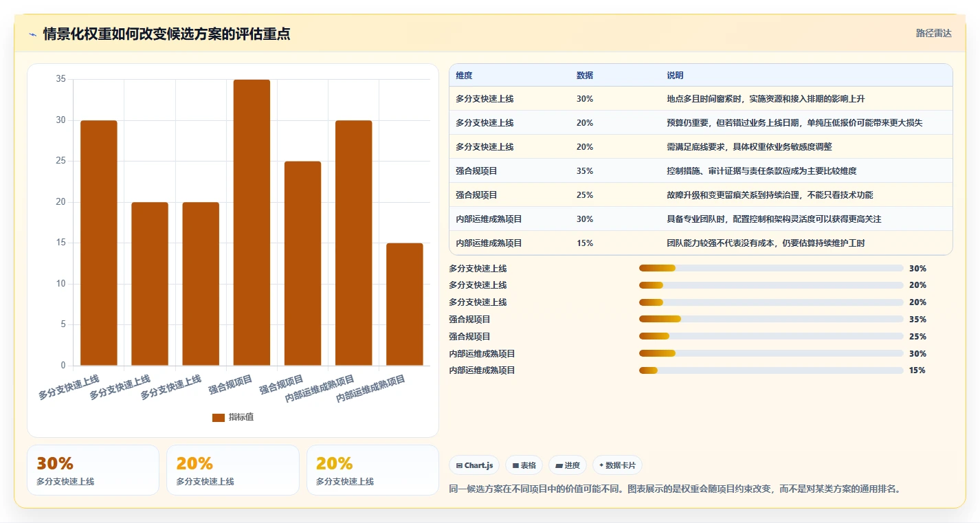
Task: Click the y-axis label 0 on the chart
Action: tap(63, 366)
